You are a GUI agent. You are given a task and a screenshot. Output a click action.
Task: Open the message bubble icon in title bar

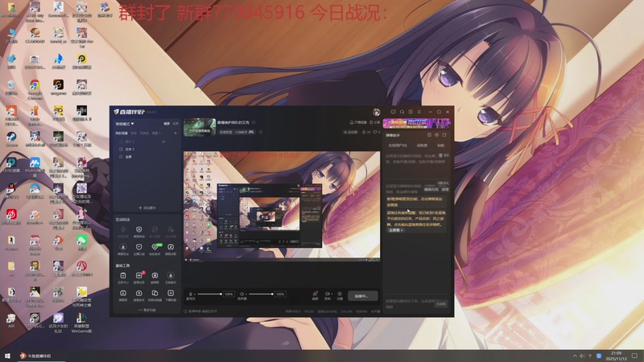click(x=393, y=112)
